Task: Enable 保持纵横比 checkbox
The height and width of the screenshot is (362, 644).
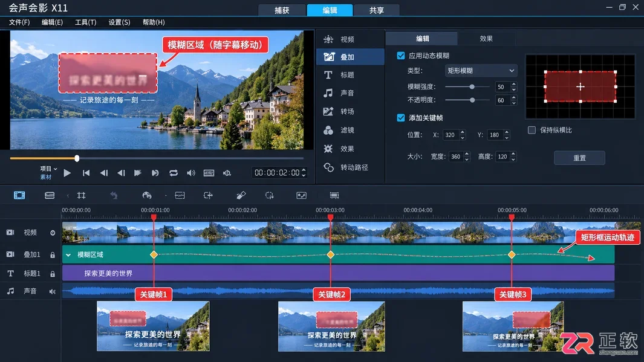Action: [x=532, y=130]
